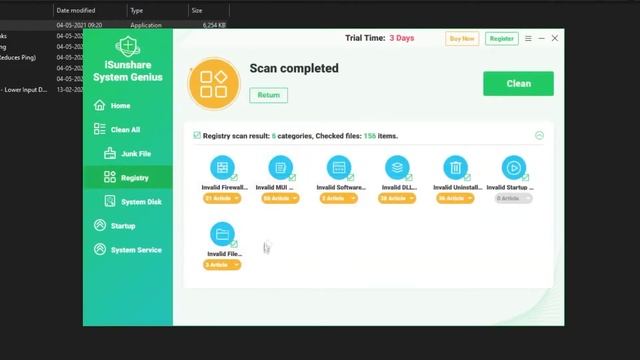640x360 pixels.
Task: Click the Buy Now button
Action: tap(462, 39)
